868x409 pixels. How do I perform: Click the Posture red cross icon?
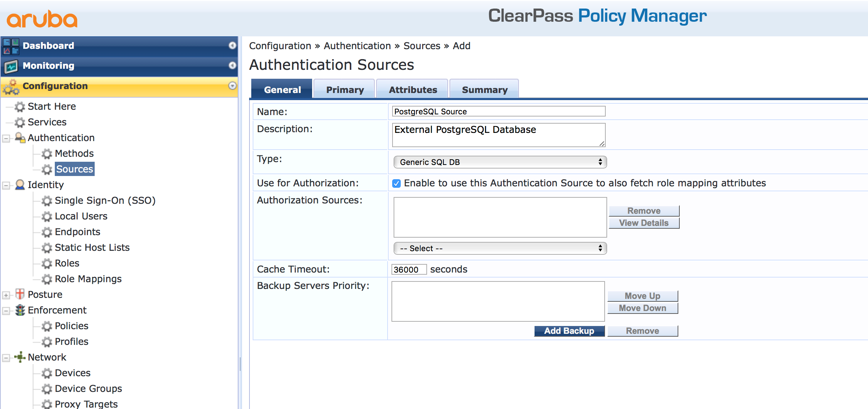20,294
